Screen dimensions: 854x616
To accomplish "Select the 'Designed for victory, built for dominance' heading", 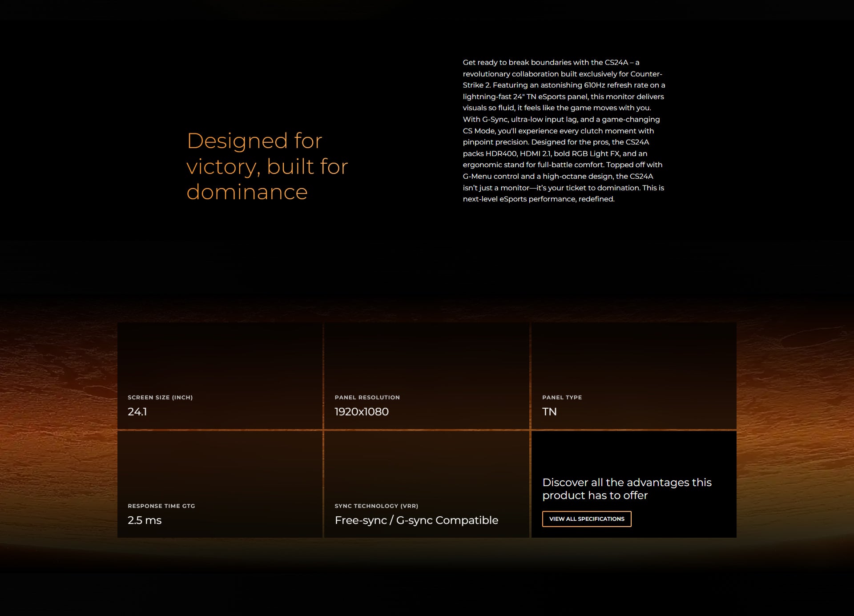I will click(267, 166).
